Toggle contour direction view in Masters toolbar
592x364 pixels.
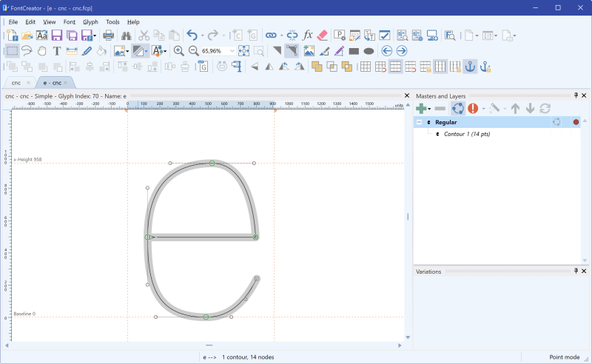click(458, 109)
